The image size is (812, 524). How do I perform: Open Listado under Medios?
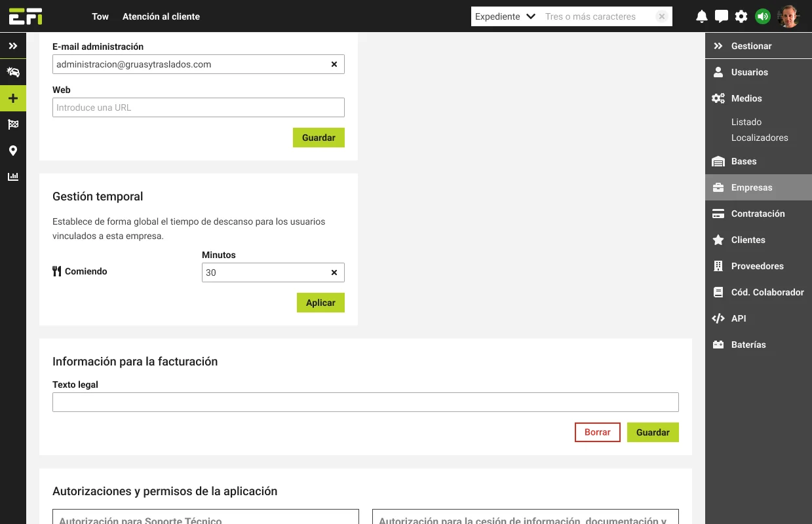(746, 122)
